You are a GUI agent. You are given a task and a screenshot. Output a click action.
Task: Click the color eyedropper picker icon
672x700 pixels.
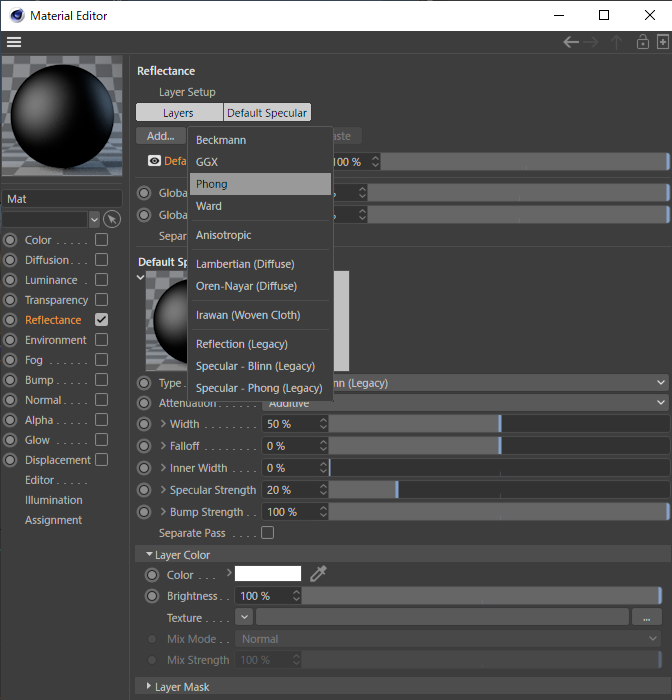coord(319,574)
